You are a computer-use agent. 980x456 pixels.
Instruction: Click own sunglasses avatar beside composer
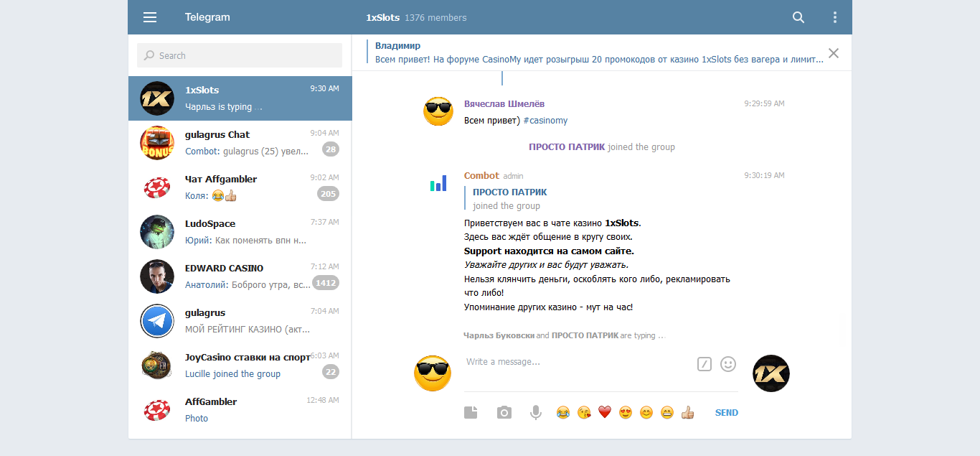tap(433, 373)
